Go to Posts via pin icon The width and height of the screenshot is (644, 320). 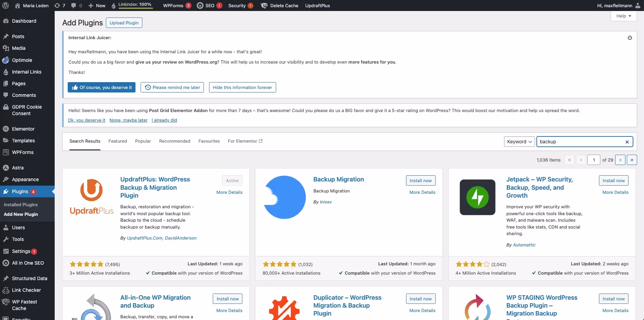click(x=6, y=36)
